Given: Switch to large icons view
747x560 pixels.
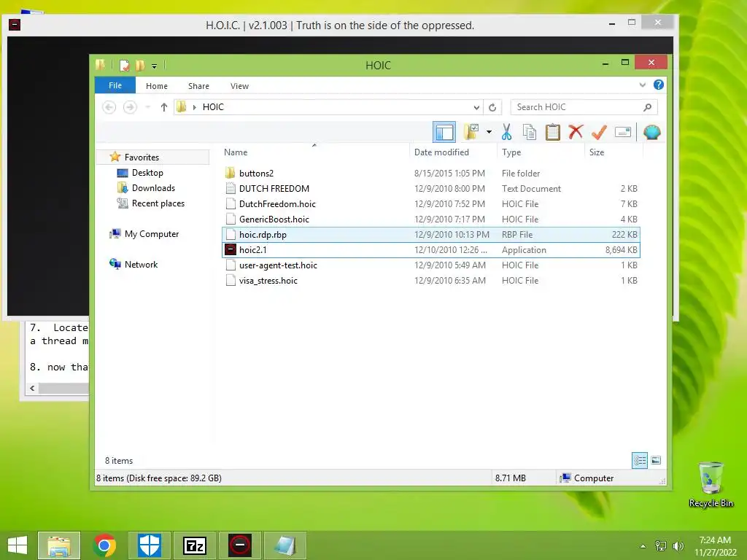Looking at the screenshot, I should 656,460.
